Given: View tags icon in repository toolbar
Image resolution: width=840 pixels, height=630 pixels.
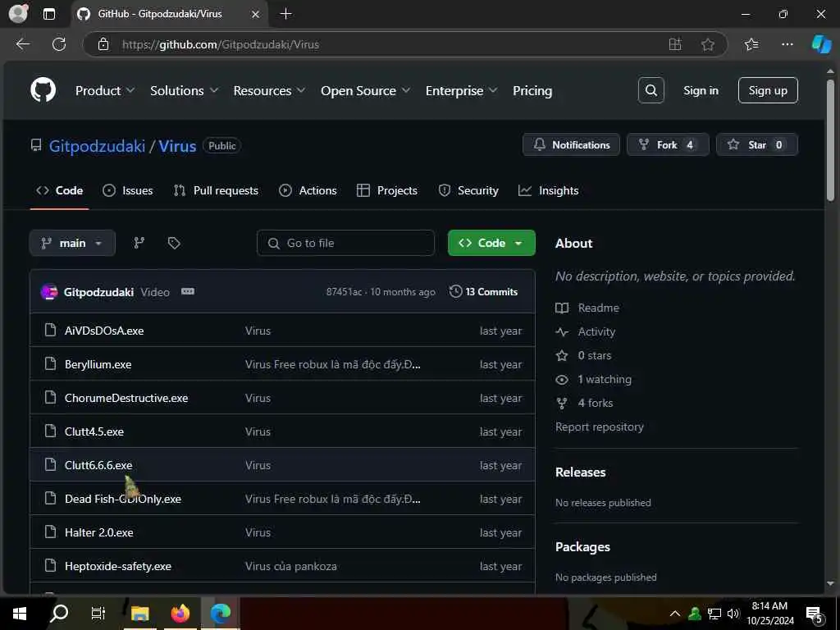Looking at the screenshot, I should click(x=174, y=243).
